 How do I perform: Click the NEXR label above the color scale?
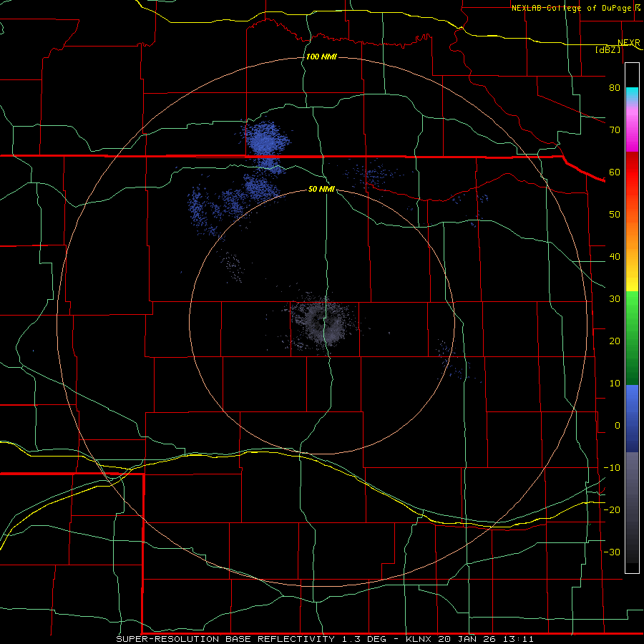pyautogui.click(x=629, y=43)
